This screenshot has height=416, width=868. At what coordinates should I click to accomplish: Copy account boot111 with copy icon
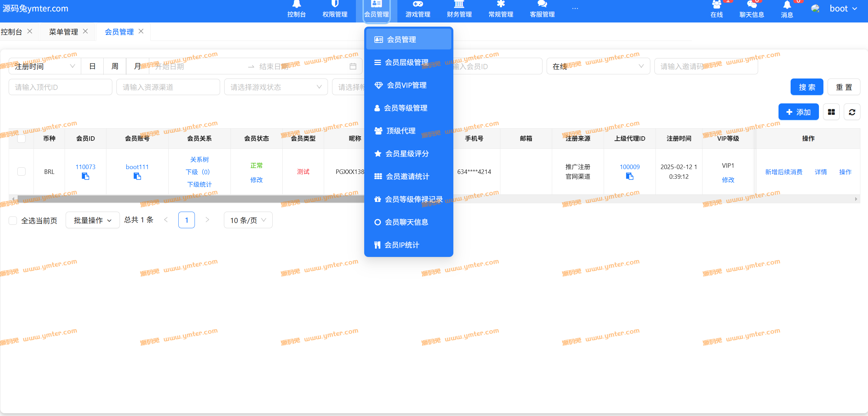pyautogui.click(x=137, y=176)
